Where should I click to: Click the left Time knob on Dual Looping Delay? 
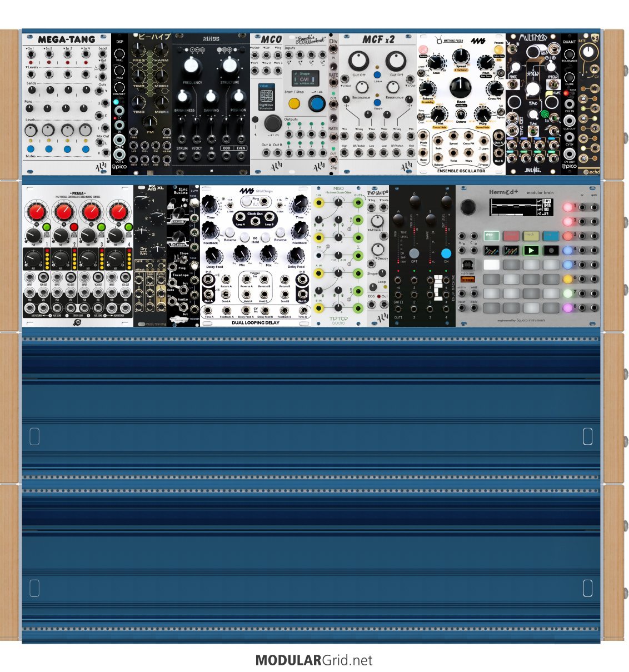point(210,205)
